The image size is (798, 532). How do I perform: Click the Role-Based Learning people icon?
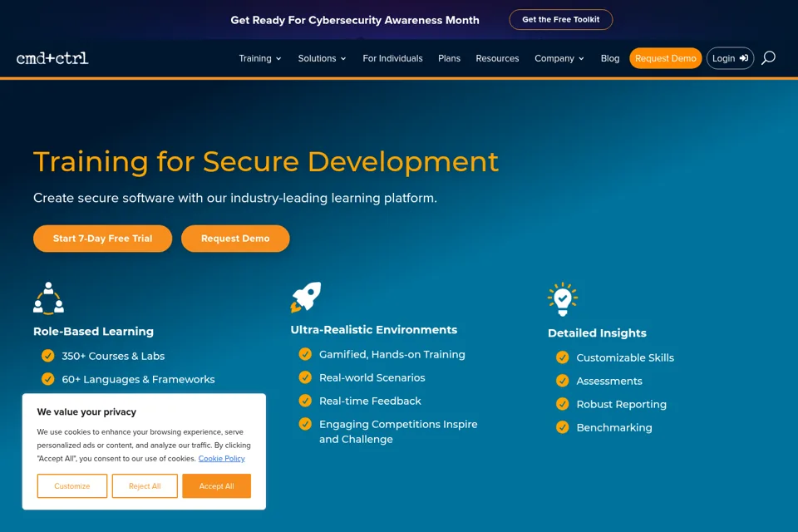point(48,298)
